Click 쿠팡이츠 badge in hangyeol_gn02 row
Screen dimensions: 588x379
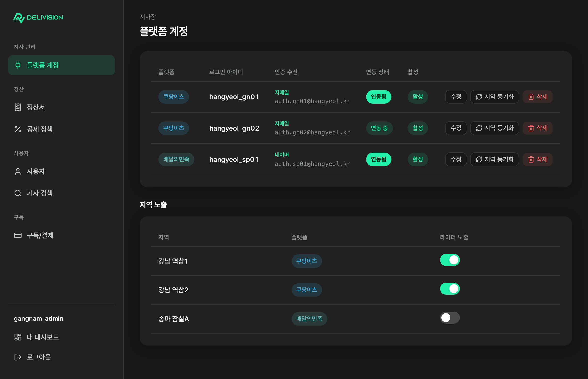pos(174,128)
